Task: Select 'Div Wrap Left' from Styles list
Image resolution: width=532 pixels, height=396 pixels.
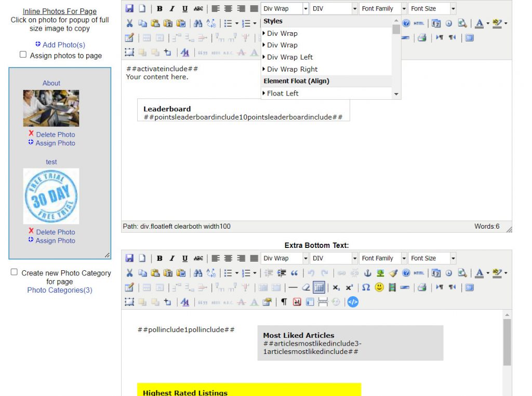Action: pos(290,57)
